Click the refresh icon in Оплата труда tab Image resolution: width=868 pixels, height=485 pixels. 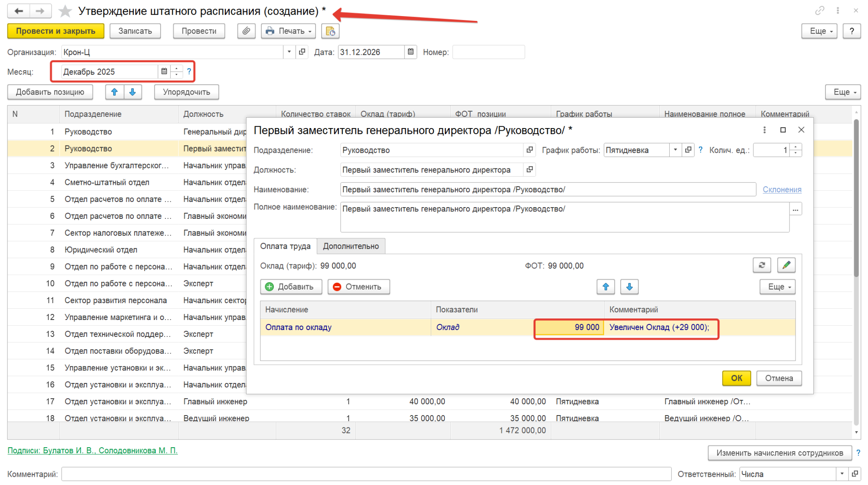(x=762, y=265)
